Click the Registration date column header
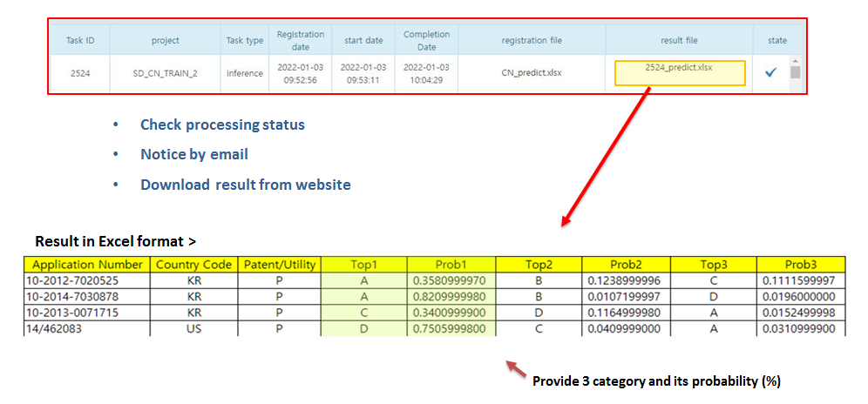868x404 pixels. coord(300,40)
